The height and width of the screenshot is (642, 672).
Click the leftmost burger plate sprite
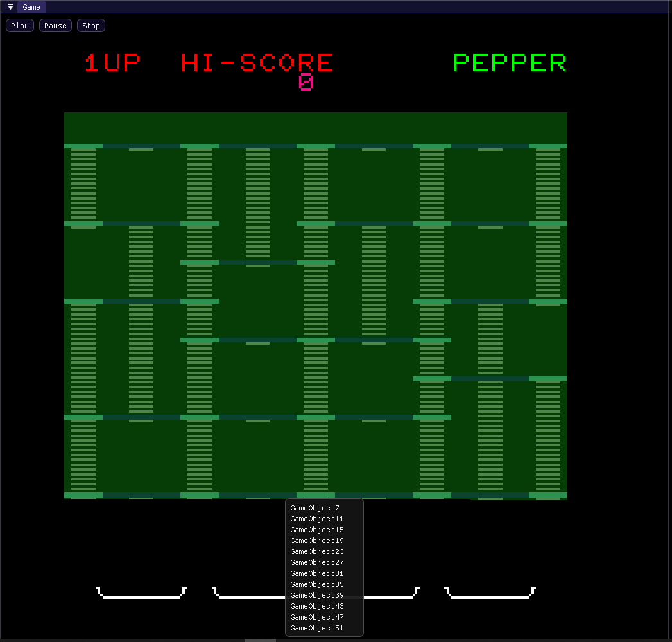[x=141, y=591]
